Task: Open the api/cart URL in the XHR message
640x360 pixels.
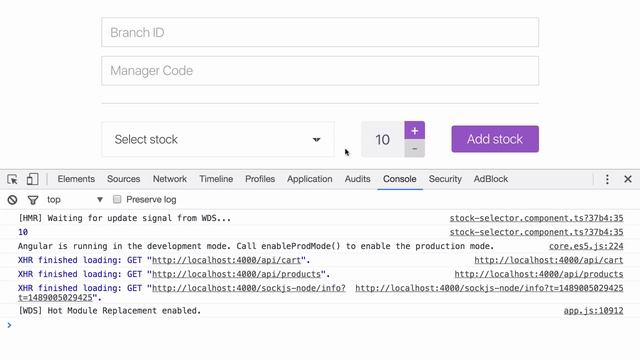Action: [x=227, y=260]
